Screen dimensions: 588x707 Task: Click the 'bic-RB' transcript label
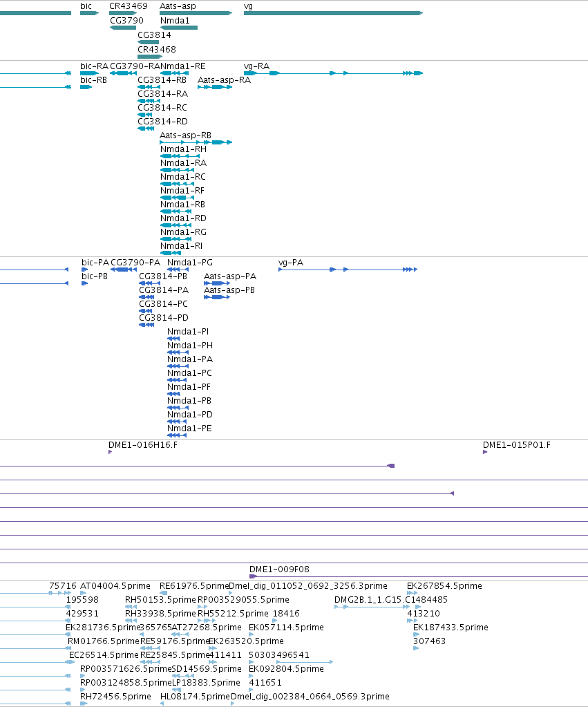(x=94, y=80)
